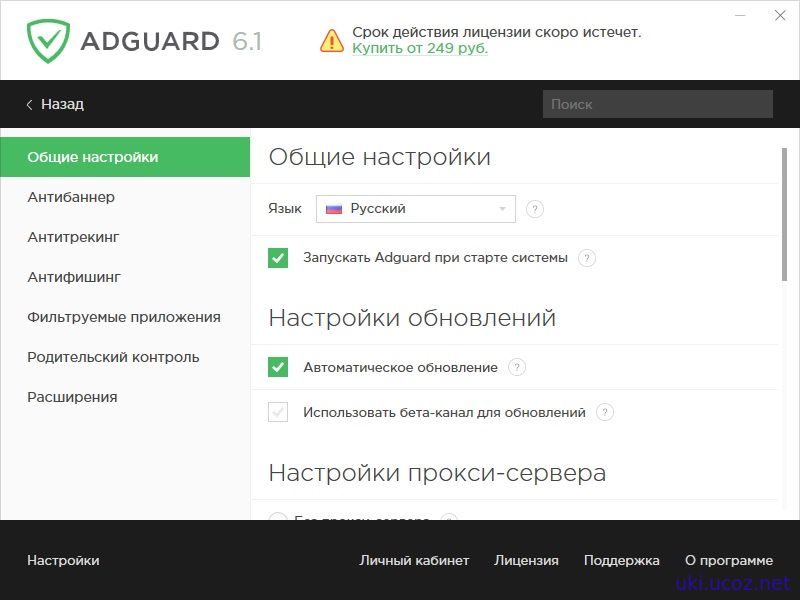This screenshot has height=600, width=800.
Task: Go back with the Назад button
Action: pos(55,105)
